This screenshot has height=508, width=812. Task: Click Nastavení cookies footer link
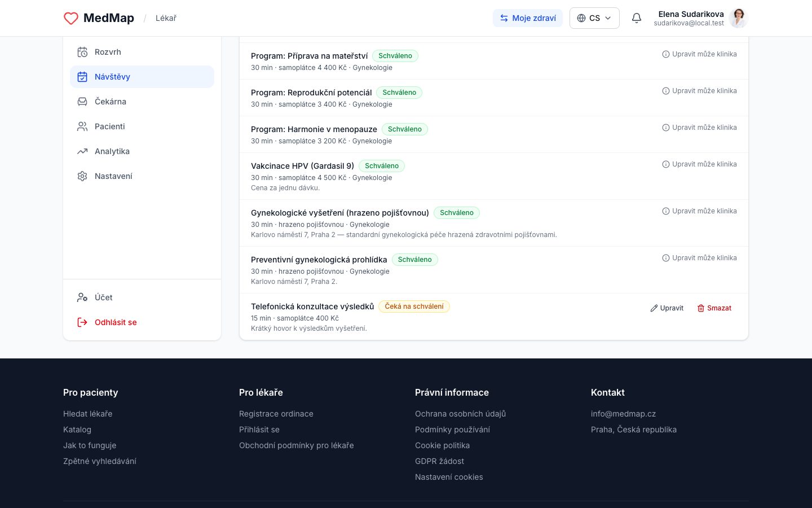pos(449,477)
